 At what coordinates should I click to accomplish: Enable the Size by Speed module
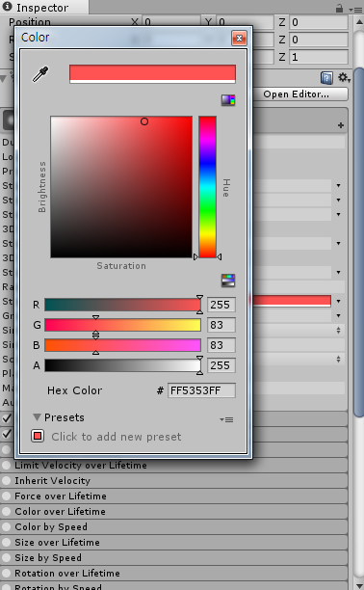tap(6, 557)
